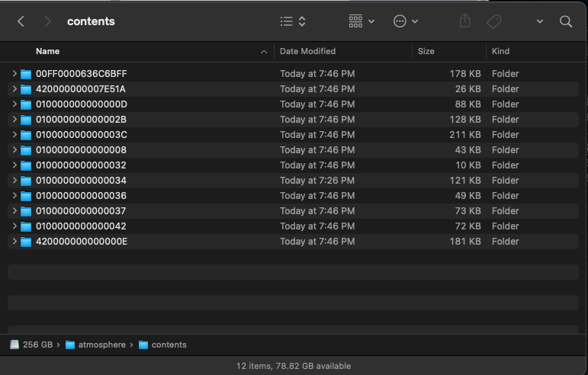588x375 pixels.
Task: Select the 0100000000000042 folder name
Action: [81, 226]
